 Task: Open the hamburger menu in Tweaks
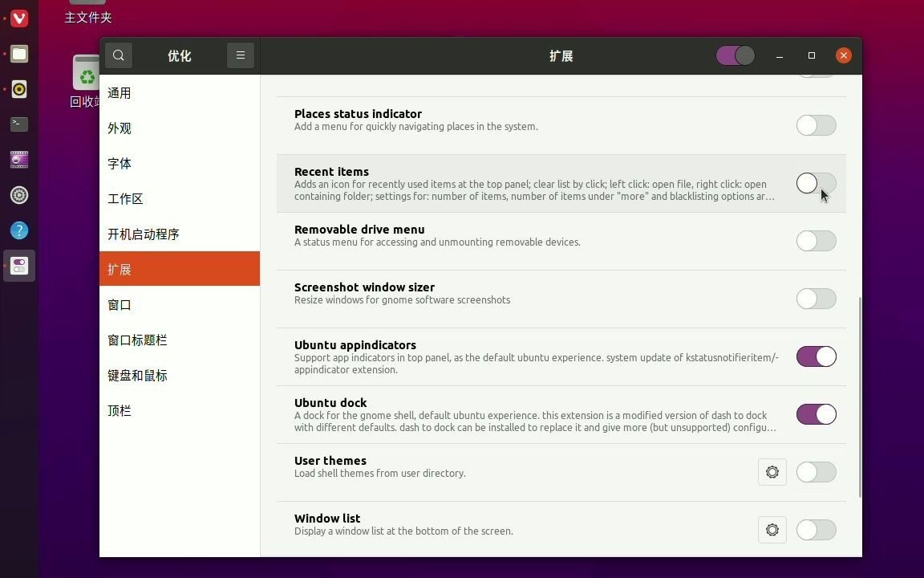pos(241,55)
